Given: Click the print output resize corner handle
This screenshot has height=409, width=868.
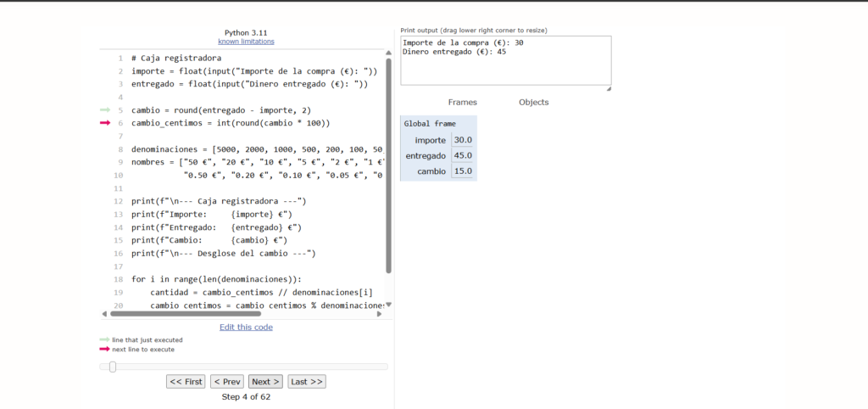Looking at the screenshot, I should [x=608, y=87].
